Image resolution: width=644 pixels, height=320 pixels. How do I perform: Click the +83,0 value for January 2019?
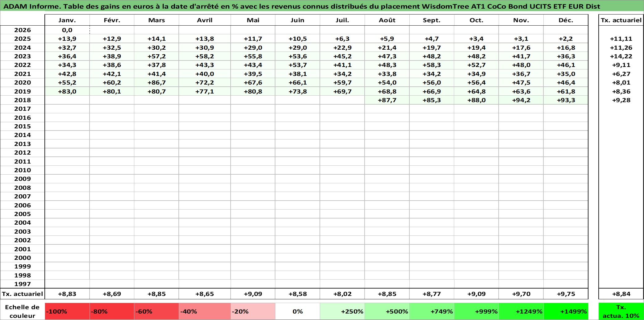[67, 91]
